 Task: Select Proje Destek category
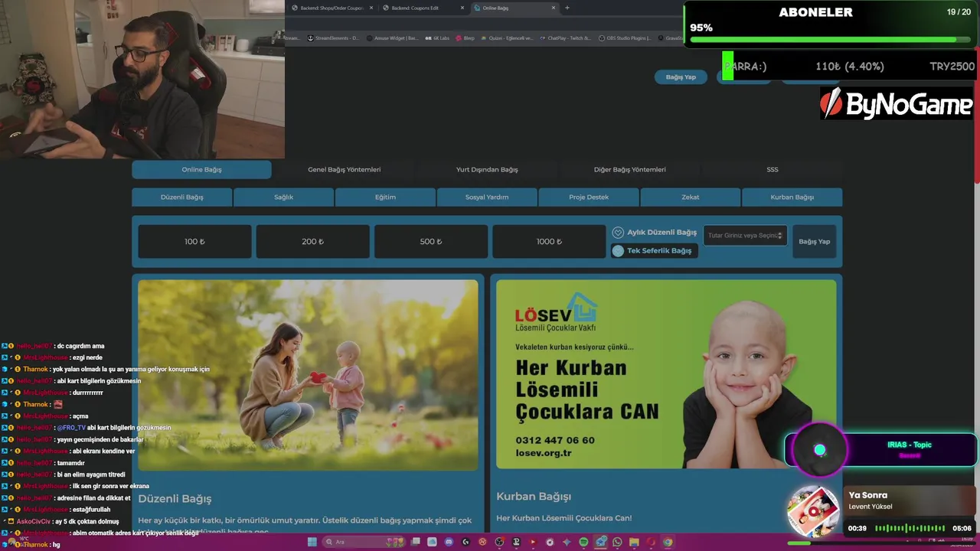pos(589,197)
